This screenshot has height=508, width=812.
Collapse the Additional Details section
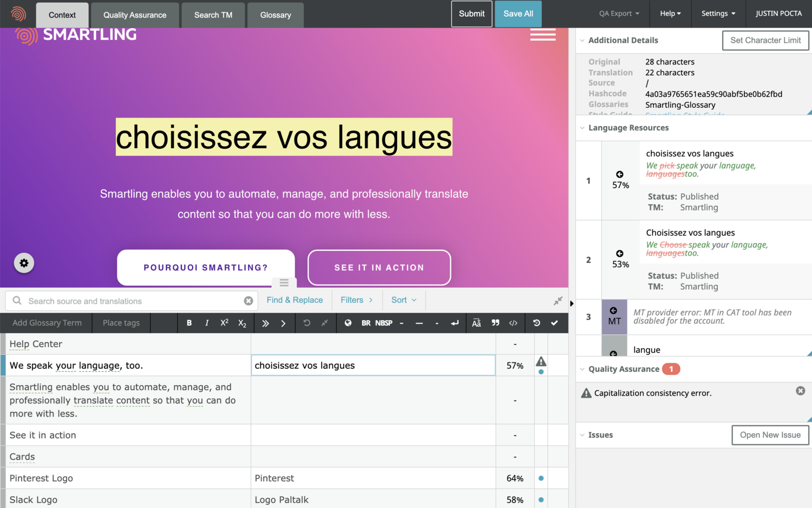pos(582,40)
